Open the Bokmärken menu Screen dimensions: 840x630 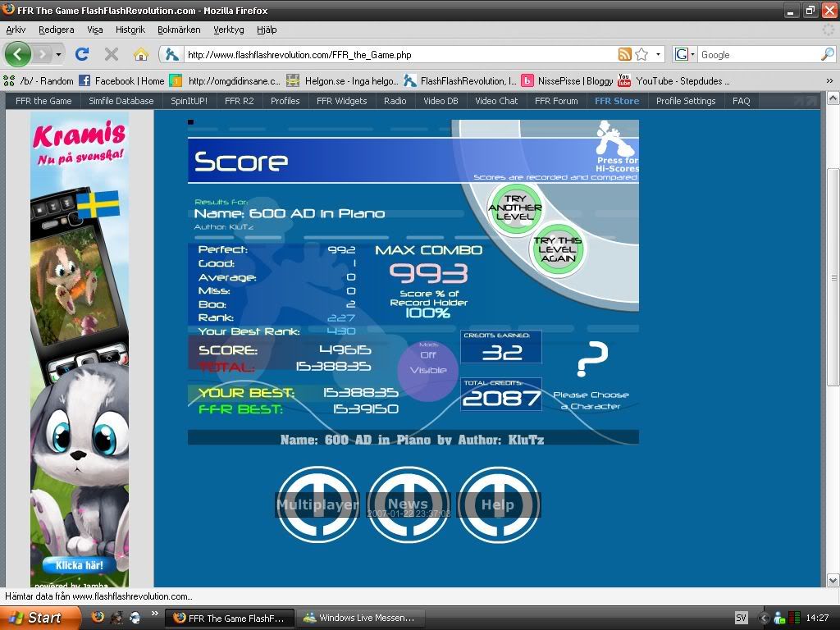179,30
